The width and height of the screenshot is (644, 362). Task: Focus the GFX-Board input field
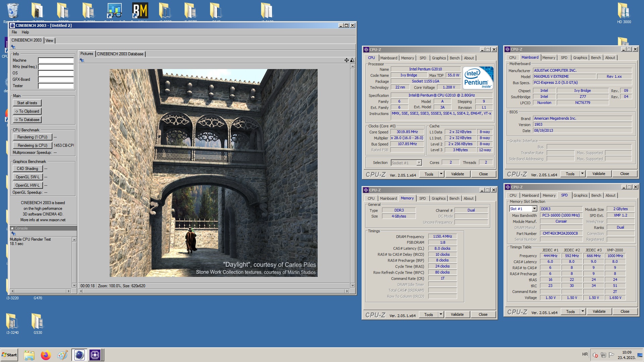tap(56, 79)
